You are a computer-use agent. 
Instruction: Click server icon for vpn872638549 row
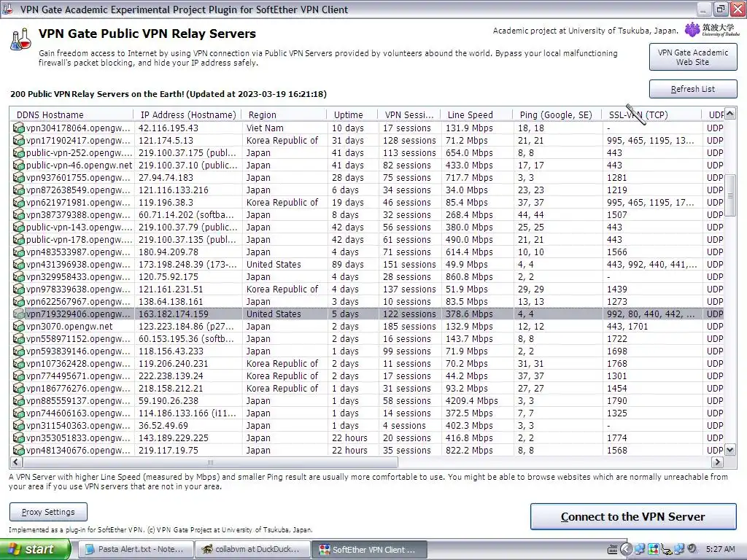(x=18, y=190)
